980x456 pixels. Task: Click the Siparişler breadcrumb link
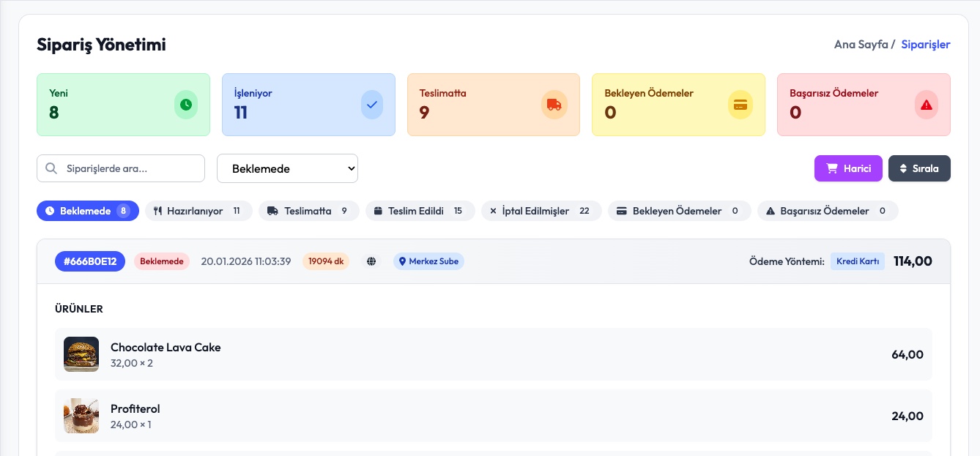coord(925,45)
